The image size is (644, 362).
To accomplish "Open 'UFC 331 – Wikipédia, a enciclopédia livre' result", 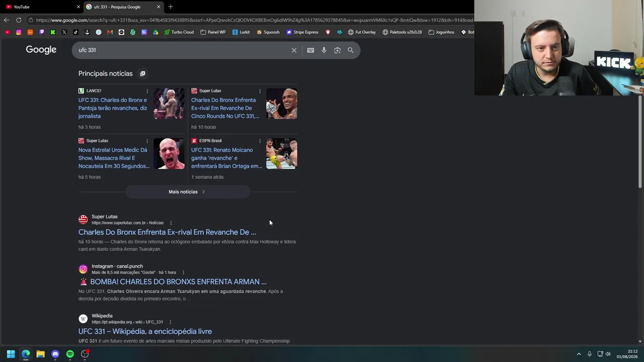I will click(x=145, y=331).
